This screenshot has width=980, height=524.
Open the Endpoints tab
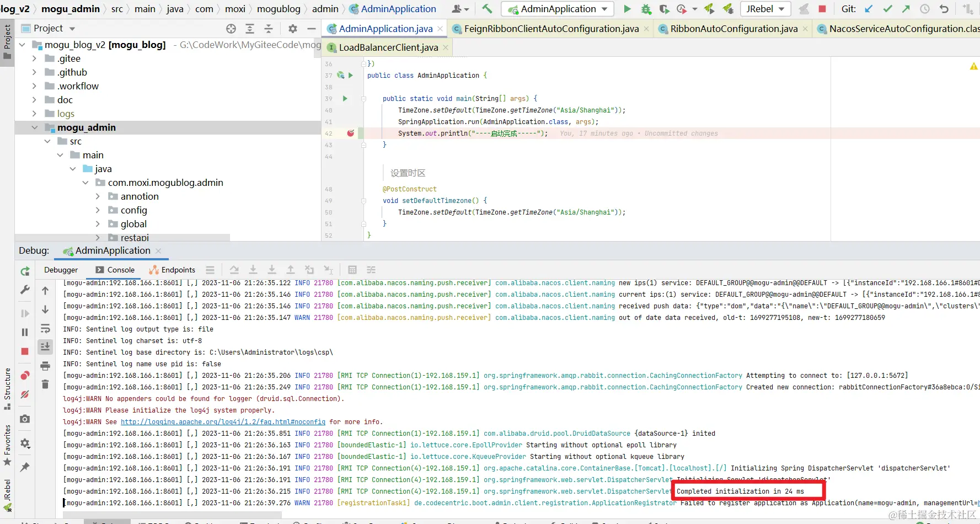pyautogui.click(x=172, y=270)
